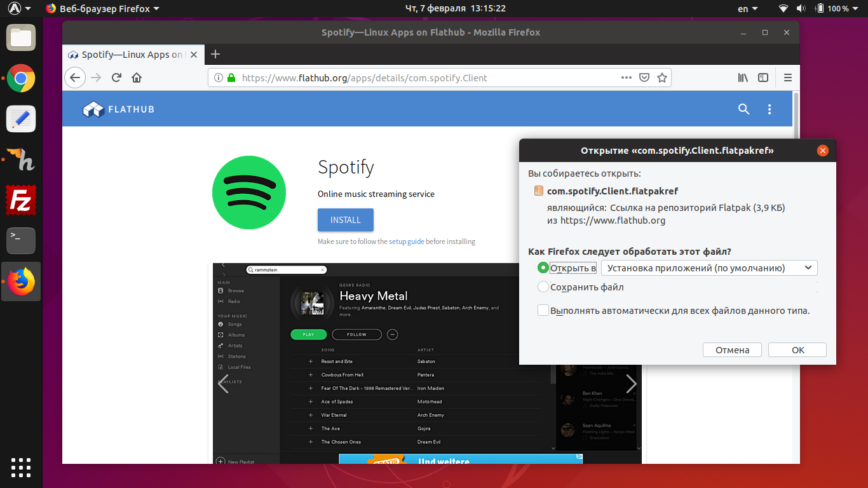Click the Firefox dock icon
This screenshot has width=868, height=488.
pyautogui.click(x=21, y=281)
